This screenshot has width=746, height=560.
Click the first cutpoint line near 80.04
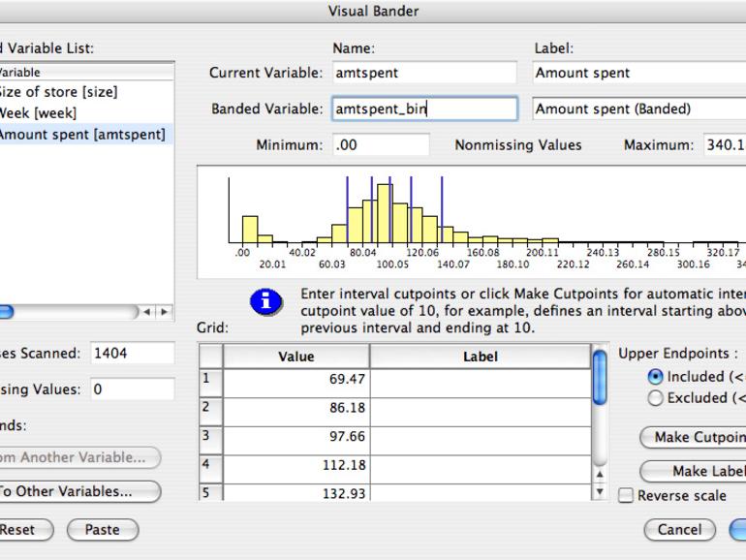[347, 210]
